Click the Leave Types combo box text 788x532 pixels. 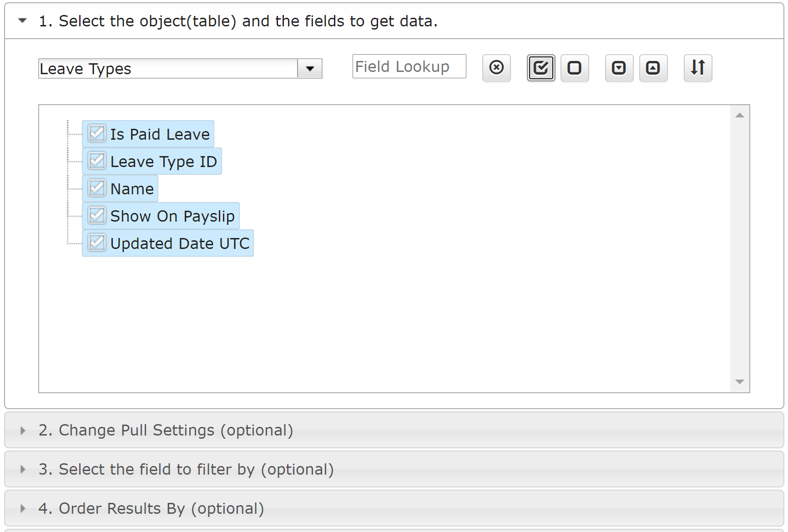pos(168,69)
